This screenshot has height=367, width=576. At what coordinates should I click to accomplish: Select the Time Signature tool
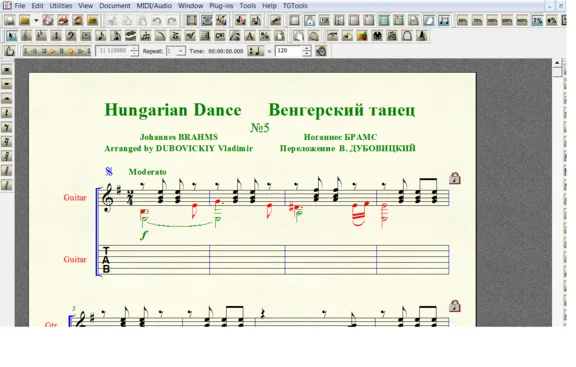click(56, 36)
